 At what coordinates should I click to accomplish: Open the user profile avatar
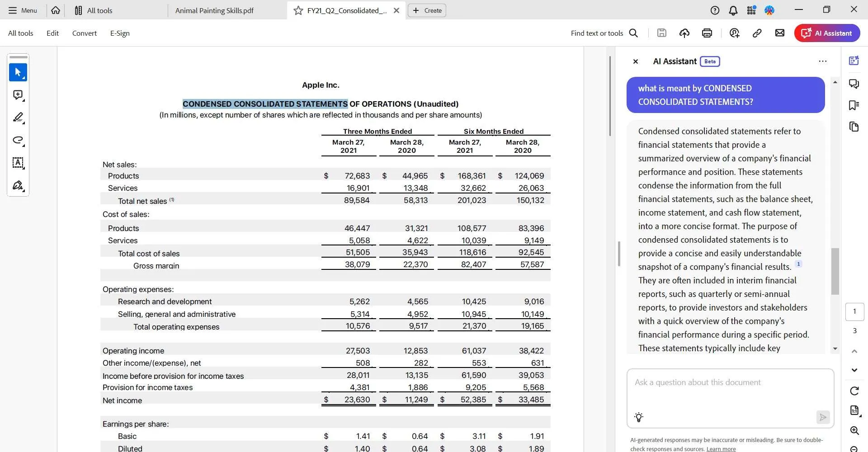point(769,10)
